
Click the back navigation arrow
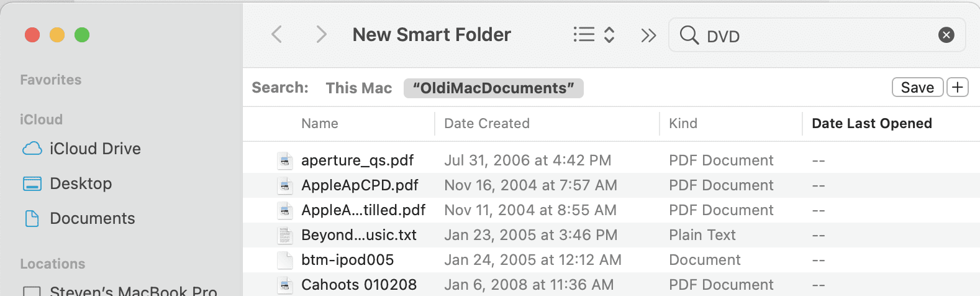click(x=277, y=35)
